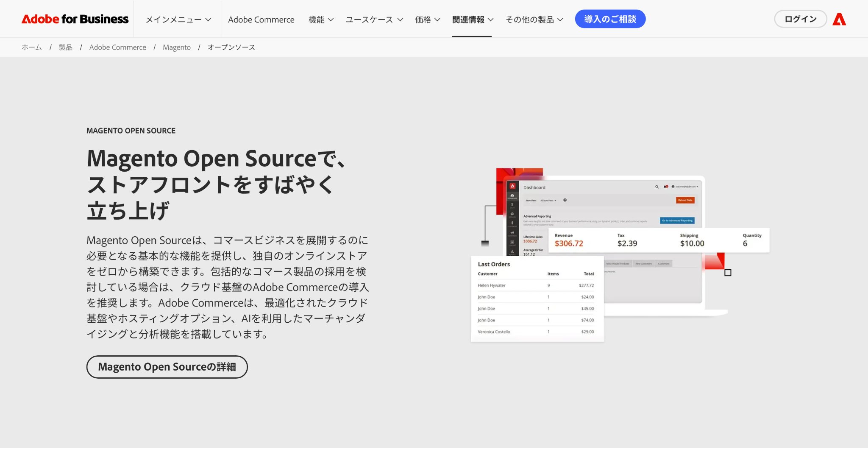The height and width of the screenshot is (469, 868).
Task: Click the 導入のご相談 button
Action: click(x=610, y=19)
